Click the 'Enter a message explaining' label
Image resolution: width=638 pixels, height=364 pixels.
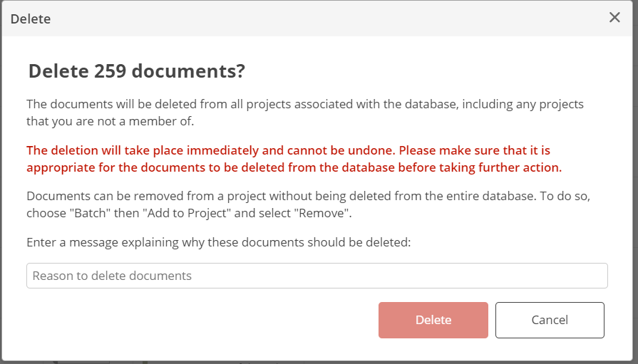click(219, 242)
